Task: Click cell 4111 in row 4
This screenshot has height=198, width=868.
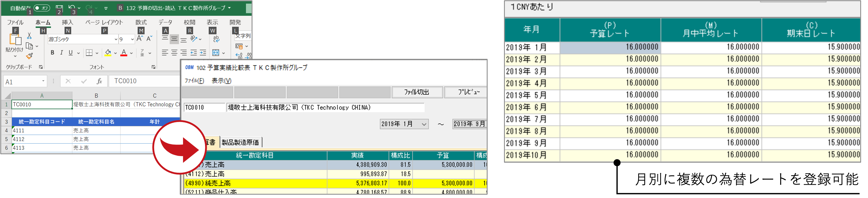Action: (42, 131)
